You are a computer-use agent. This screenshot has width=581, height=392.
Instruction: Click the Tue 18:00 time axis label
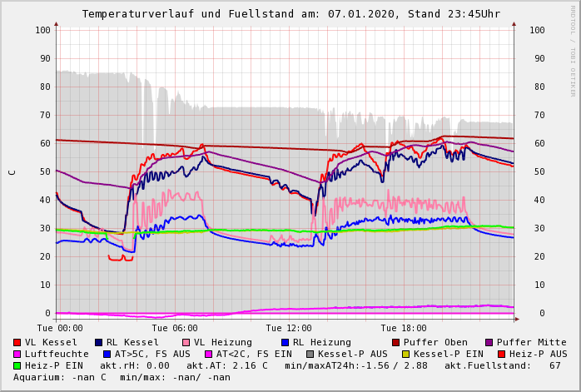tap(403, 329)
